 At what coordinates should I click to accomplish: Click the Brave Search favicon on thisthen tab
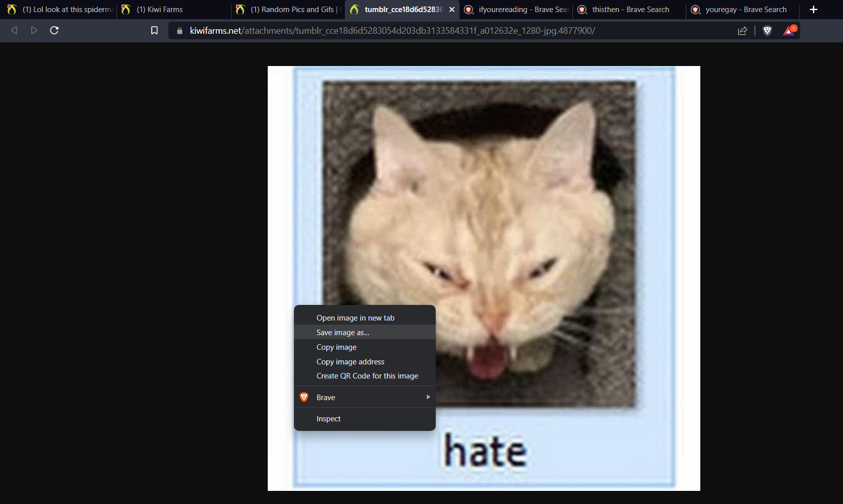[x=582, y=10]
